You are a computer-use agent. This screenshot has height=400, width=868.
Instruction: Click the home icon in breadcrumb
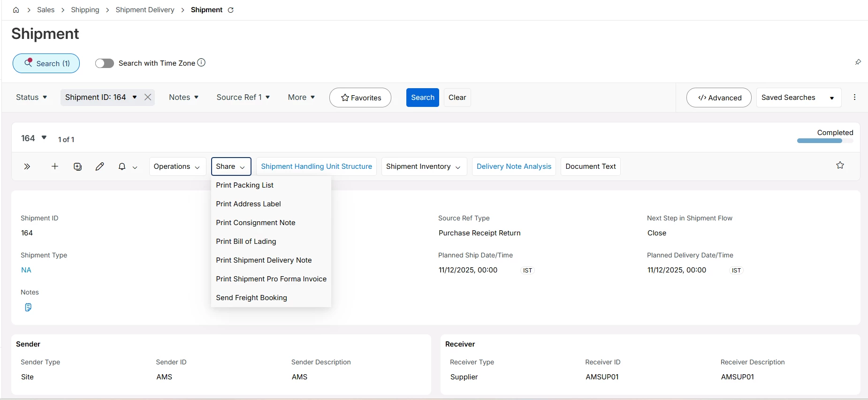[x=16, y=10]
